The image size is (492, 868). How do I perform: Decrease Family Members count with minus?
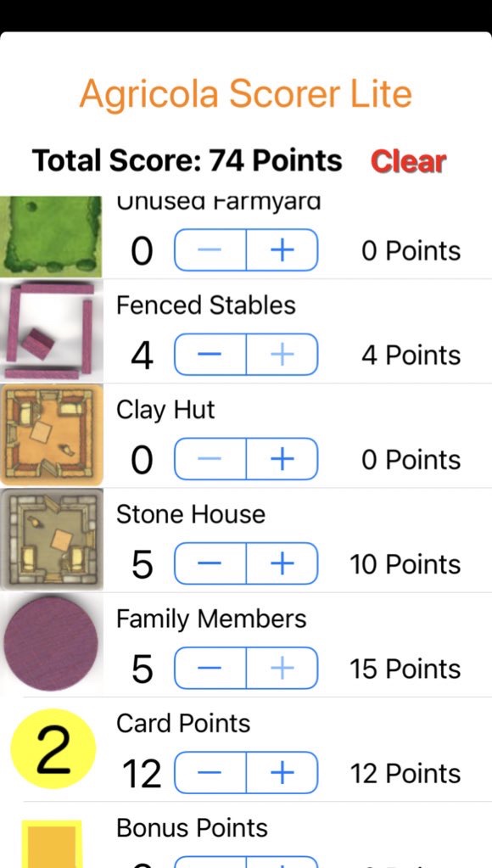pos(210,668)
